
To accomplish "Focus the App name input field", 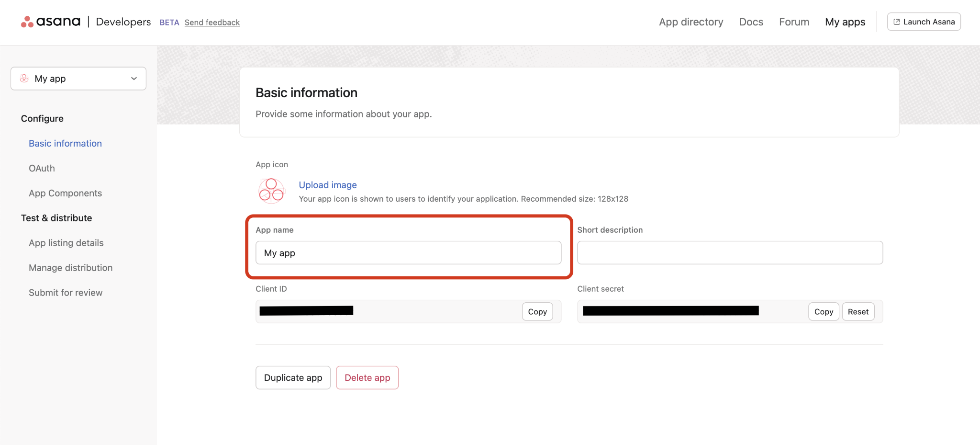I will pos(408,253).
